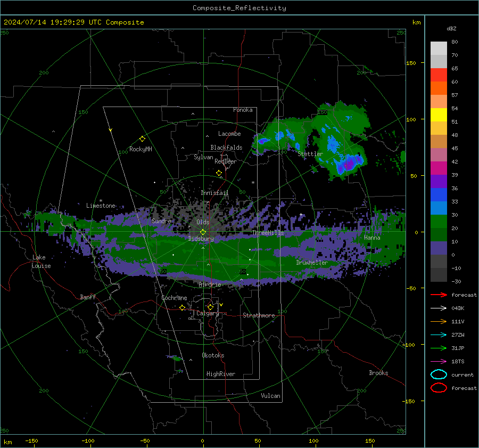Click the green 31JP arrow in legend

pyautogui.click(x=439, y=348)
